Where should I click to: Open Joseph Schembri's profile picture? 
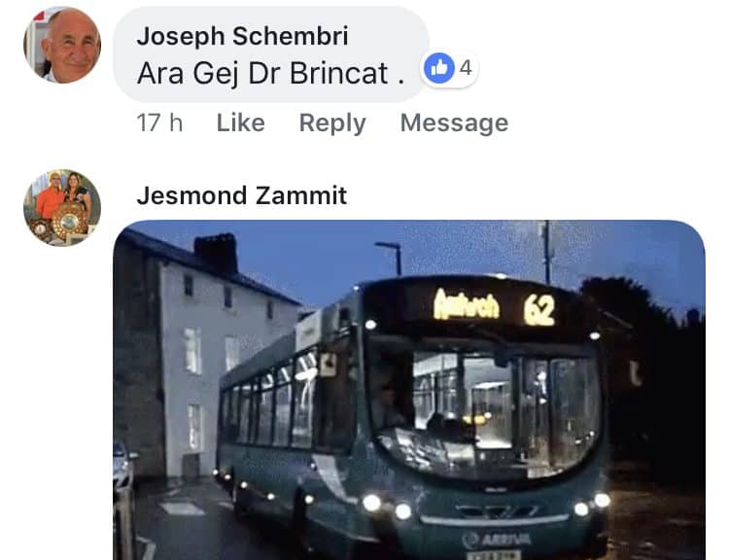(x=62, y=45)
